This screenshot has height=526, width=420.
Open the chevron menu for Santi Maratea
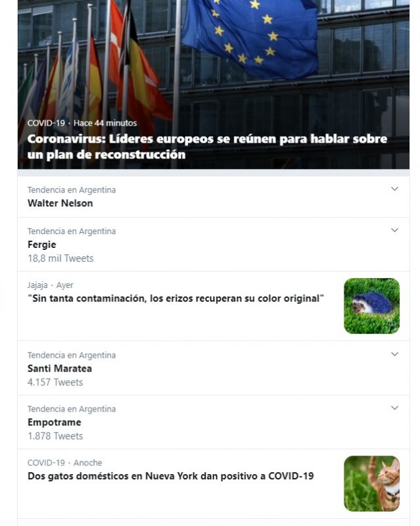394,354
